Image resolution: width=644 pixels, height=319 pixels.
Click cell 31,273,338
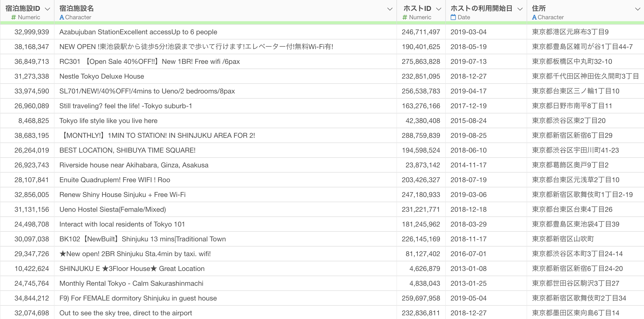coord(32,76)
